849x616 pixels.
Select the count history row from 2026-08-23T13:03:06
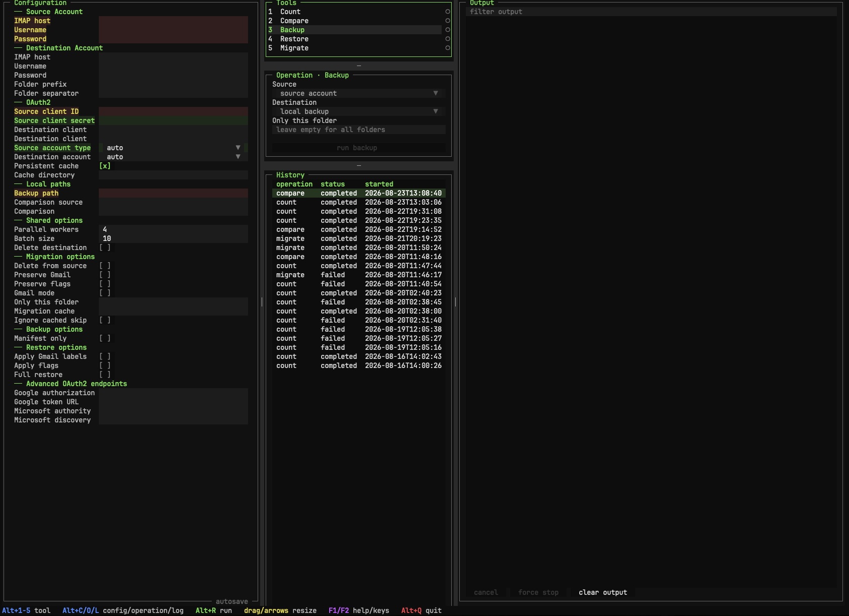pos(359,202)
